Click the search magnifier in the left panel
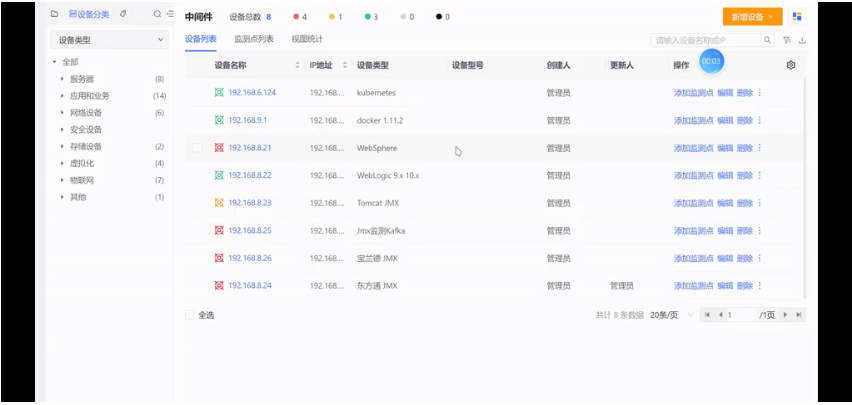This screenshot has height=405, width=852. click(157, 15)
